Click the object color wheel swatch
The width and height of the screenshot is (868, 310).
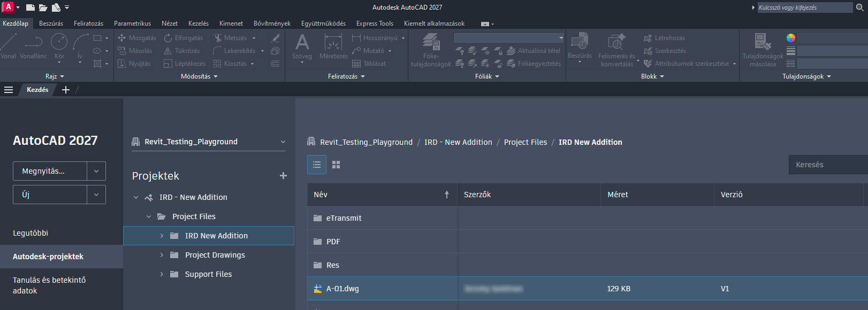tap(791, 38)
